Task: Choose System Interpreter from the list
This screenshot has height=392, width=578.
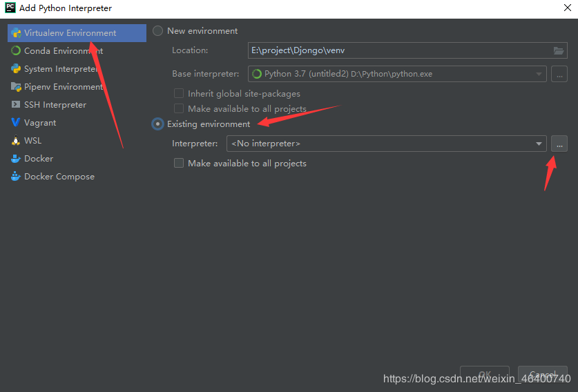Action: pyautogui.click(x=77, y=69)
